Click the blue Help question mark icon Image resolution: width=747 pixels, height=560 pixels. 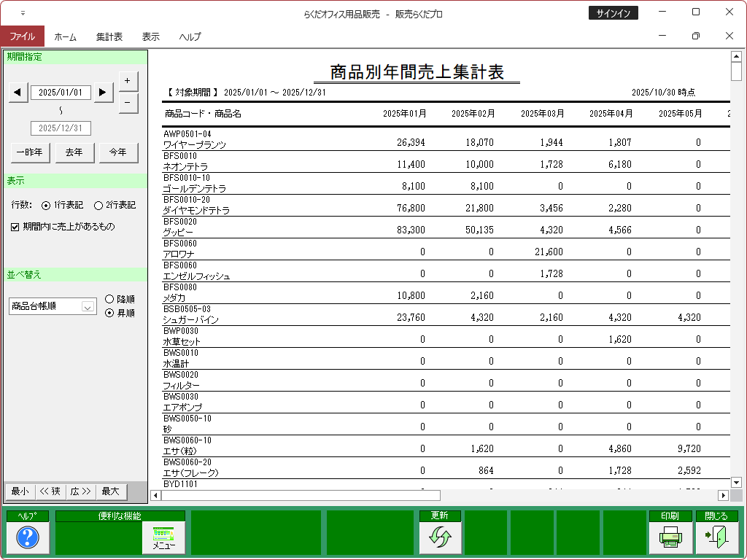27,538
